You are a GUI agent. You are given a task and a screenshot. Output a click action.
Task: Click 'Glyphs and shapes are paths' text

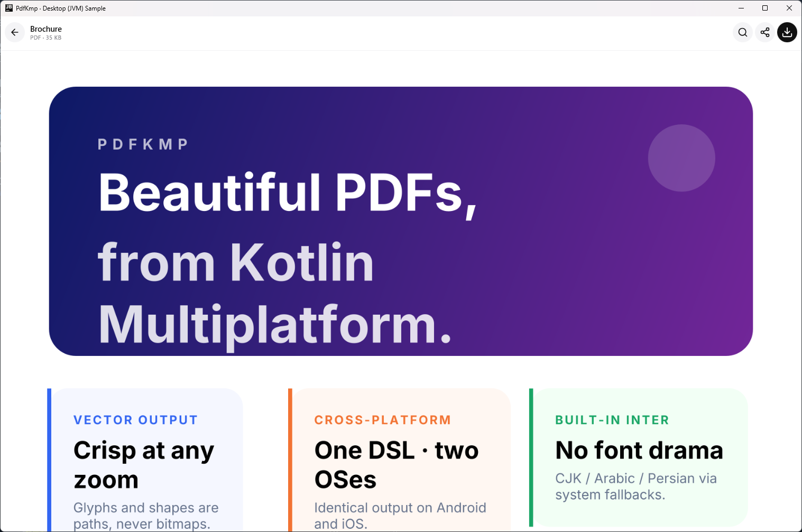pyautogui.click(x=146, y=516)
